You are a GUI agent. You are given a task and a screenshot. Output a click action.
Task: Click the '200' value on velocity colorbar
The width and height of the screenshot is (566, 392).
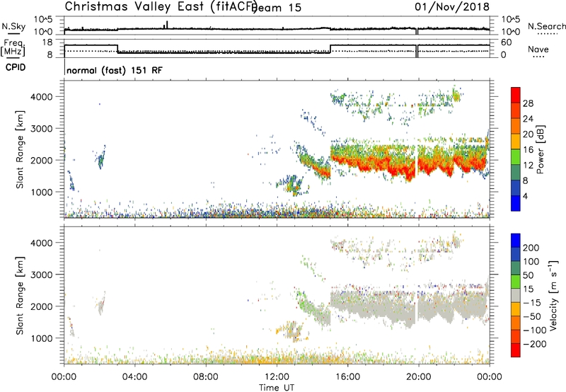(531, 248)
